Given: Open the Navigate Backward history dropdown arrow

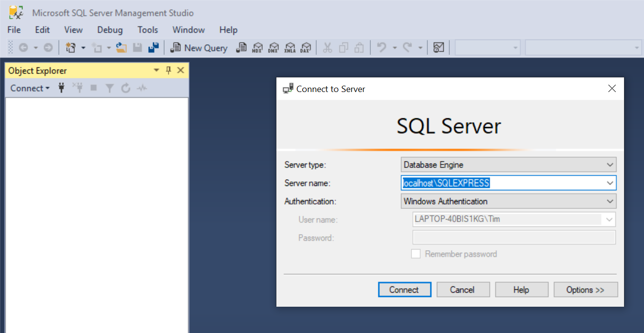Looking at the screenshot, I should pyautogui.click(x=35, y=48).
